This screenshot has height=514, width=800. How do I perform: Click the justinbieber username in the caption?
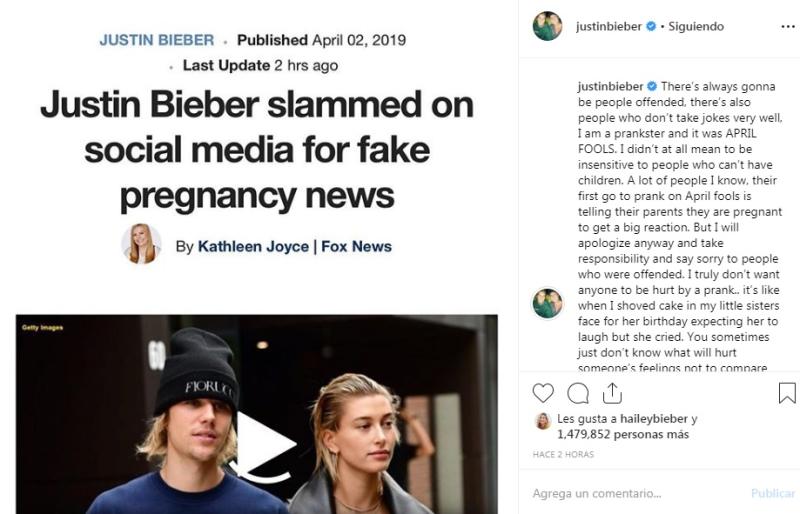pyautogui.click(x=610, y=87)
